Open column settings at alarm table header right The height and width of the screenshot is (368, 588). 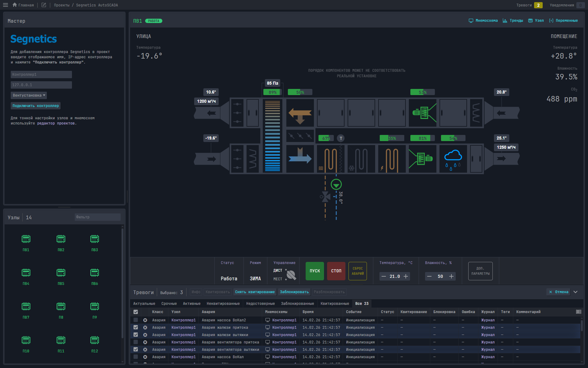(579, 312)
